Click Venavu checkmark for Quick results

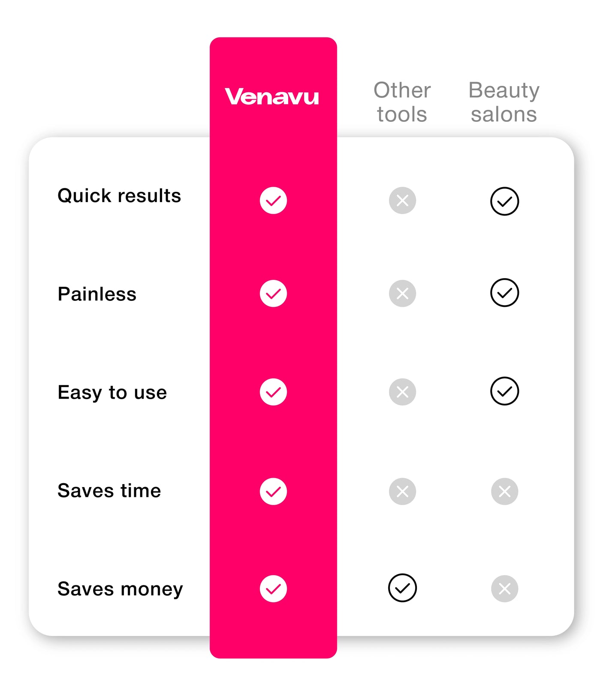273,200
